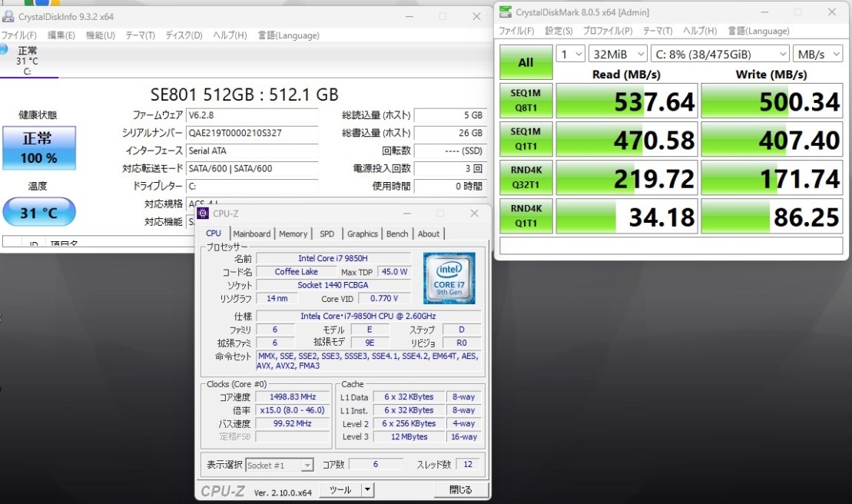Click the 閉じる button in CPU-Z
The width and height of the screenshot is (852, 504).
(461, 490)
